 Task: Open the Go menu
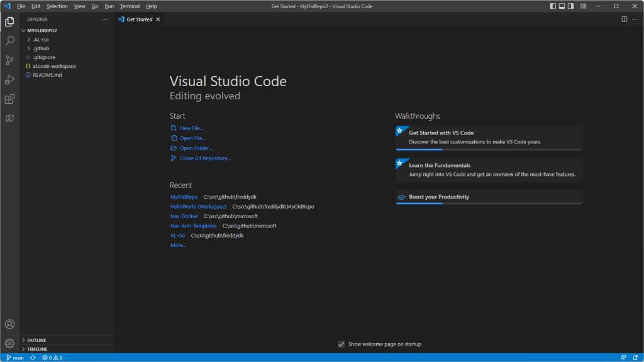95,6
